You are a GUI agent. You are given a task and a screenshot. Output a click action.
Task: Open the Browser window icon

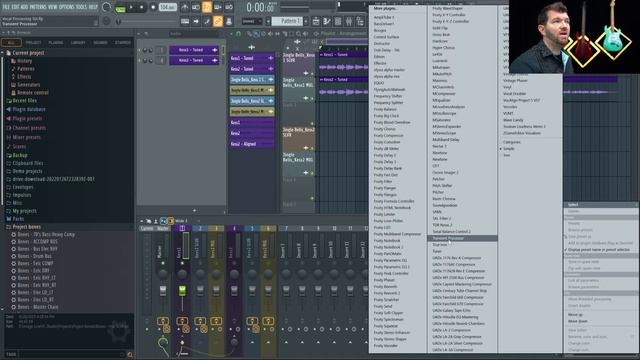pos(360,21)
